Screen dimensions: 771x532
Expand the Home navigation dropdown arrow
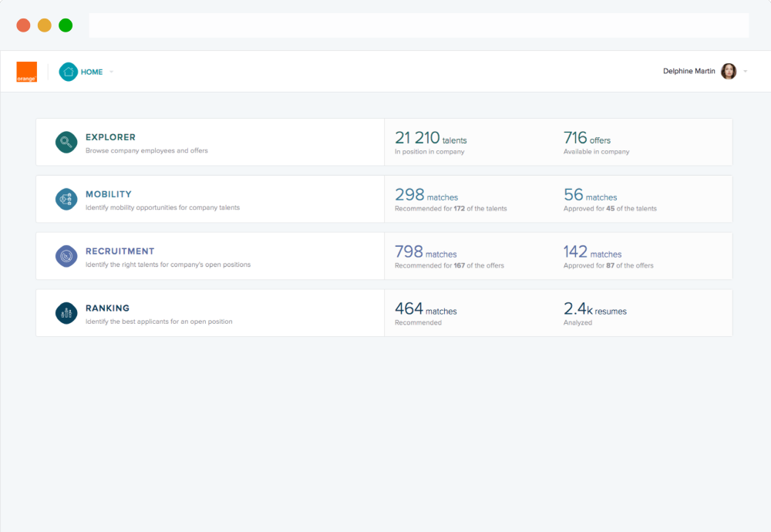point(112,72)
